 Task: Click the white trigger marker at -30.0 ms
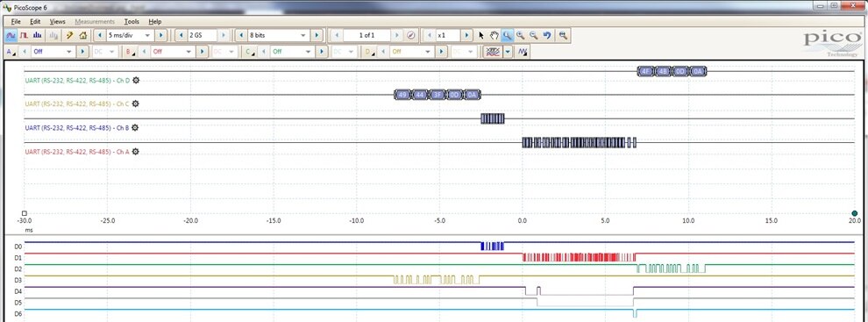(x=25, y=213)
